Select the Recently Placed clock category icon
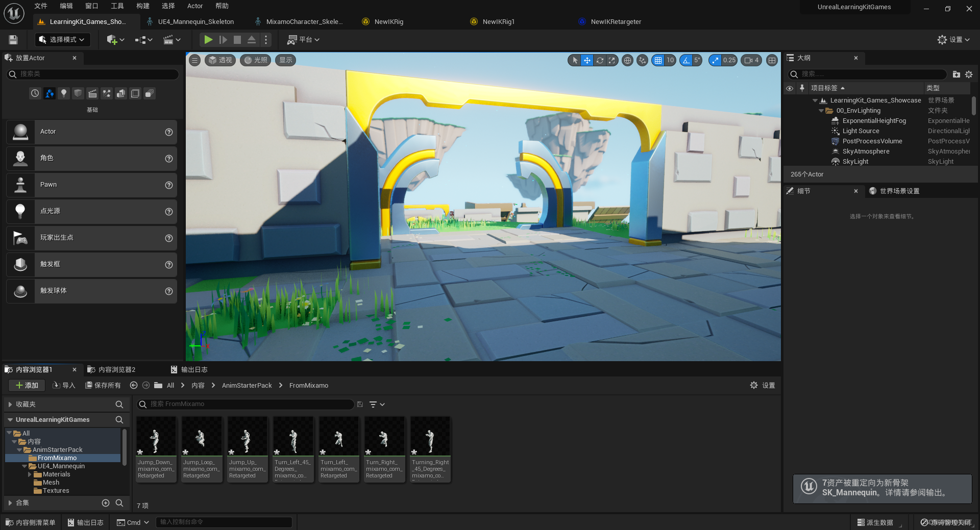This screenshot has height=530, width=980. pos(35,93)
